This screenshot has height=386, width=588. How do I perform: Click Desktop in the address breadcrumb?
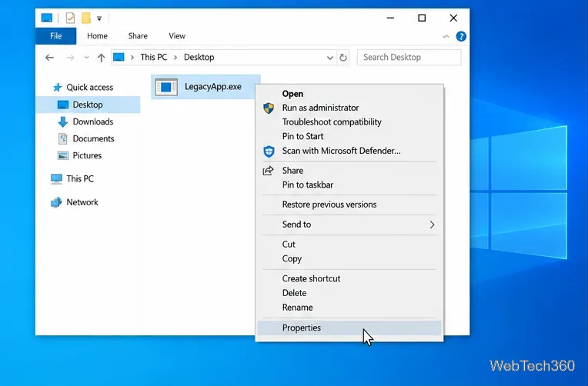tap(199, 57)
